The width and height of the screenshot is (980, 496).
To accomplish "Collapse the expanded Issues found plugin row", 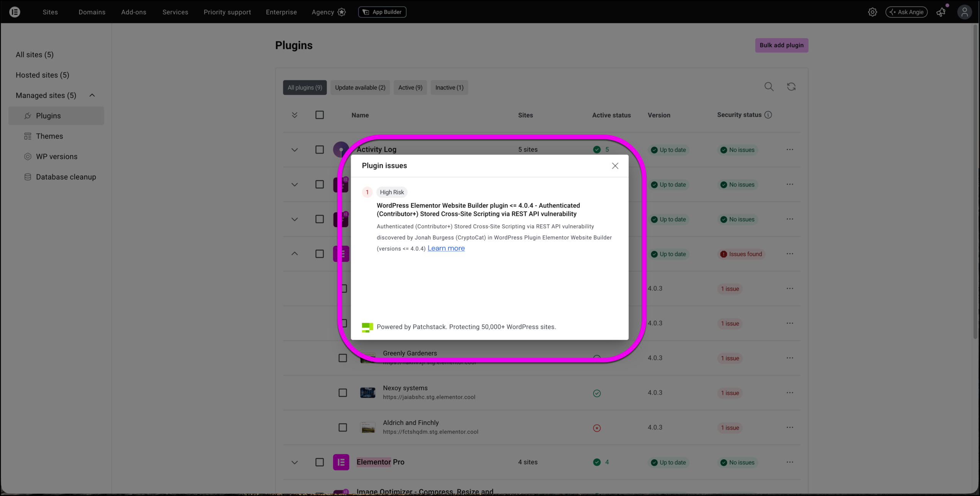I will click(x=294, y=254).
